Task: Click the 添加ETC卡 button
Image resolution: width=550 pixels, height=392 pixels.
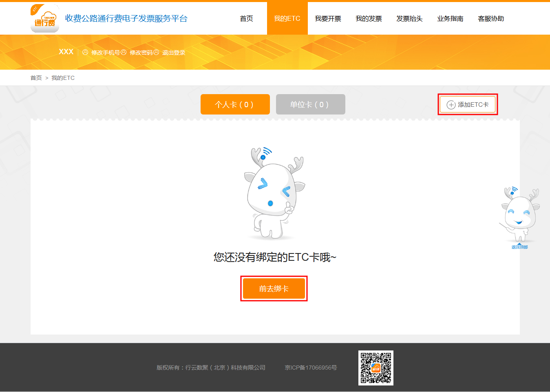Action: pyautogui.click(x=468, y=105)
